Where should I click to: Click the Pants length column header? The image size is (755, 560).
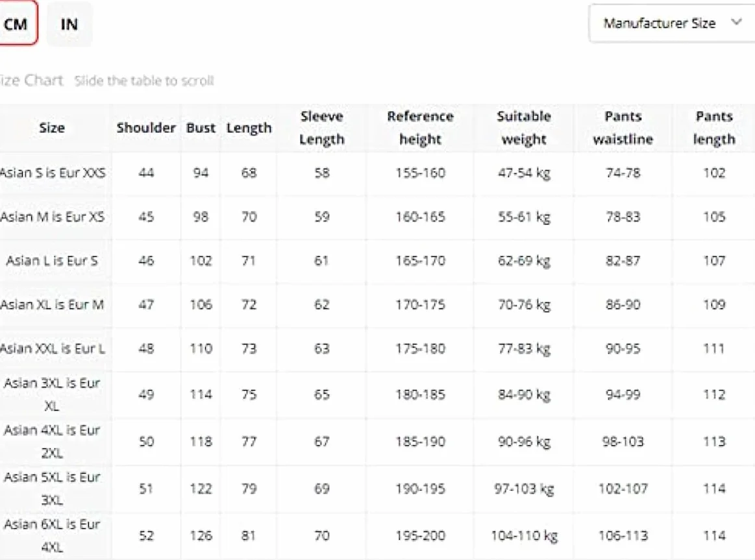click(x=714, y=128)
